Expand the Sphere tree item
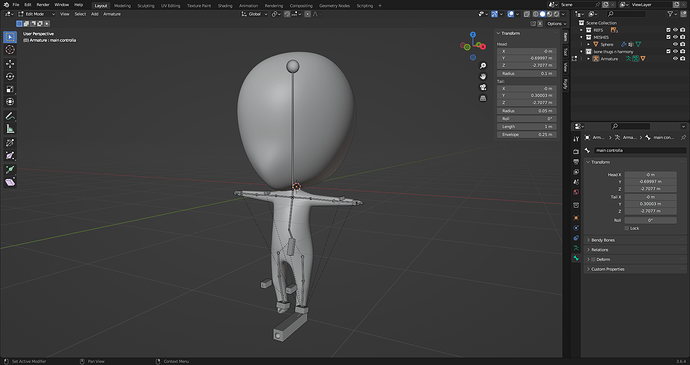 pyautogui.click(x=588, y=44)
